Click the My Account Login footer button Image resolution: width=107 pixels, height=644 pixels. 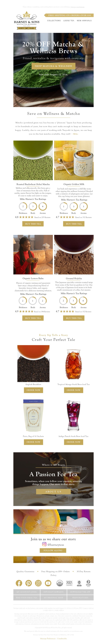tap(27, 592)
